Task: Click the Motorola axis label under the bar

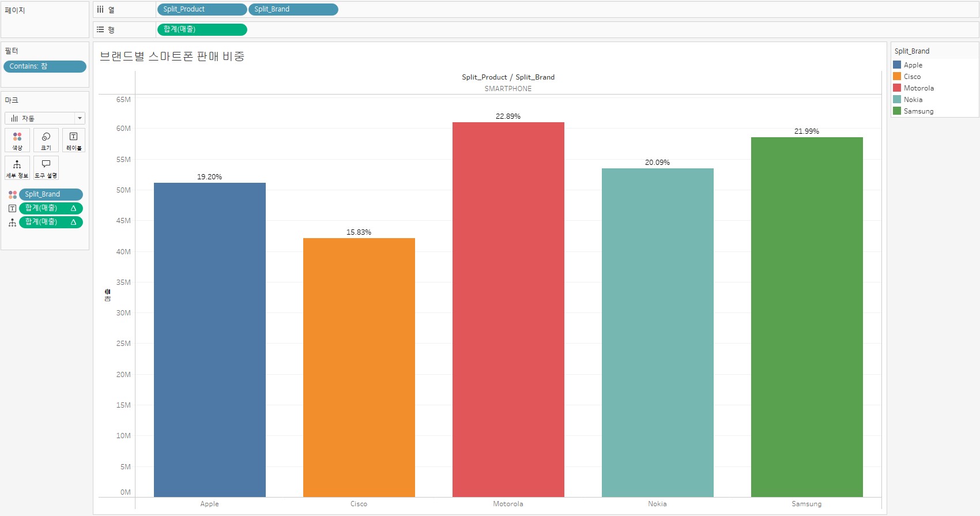Action: tap(508, 504)
